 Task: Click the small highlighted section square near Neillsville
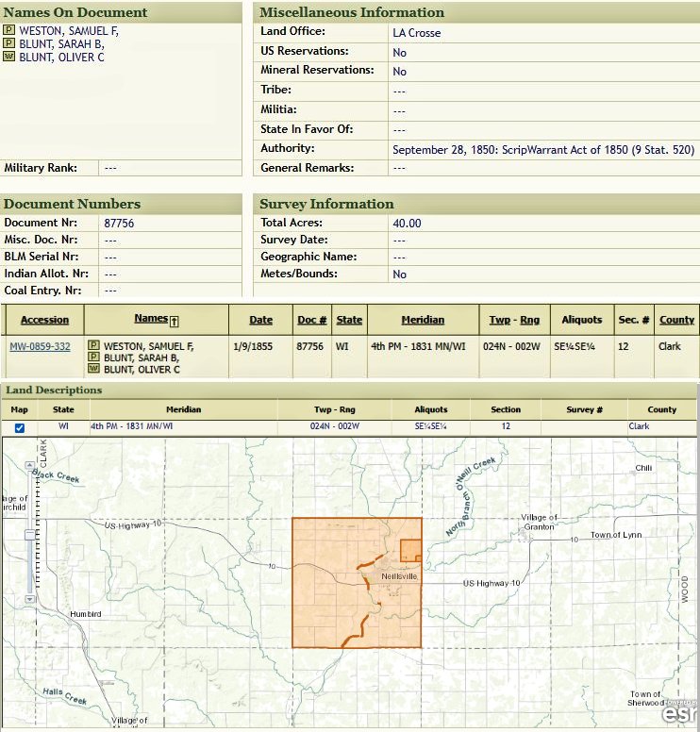click(x=410, y=550)
